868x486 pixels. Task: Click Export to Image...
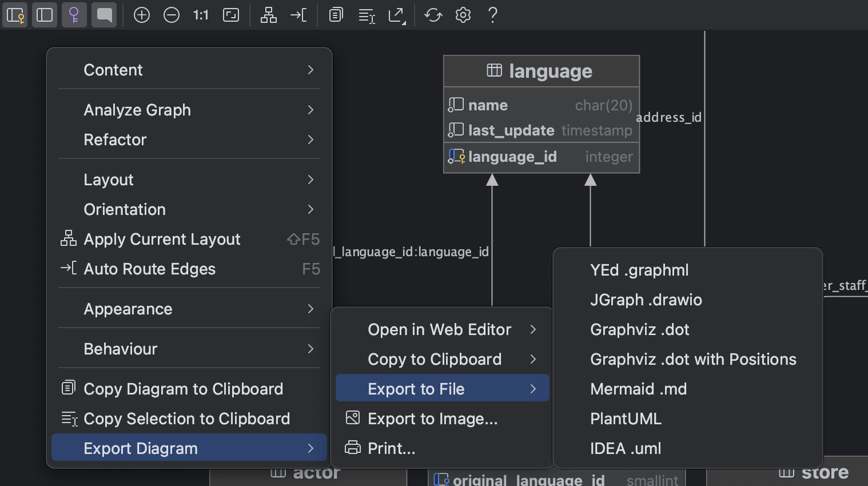click(x=432, y=419)
